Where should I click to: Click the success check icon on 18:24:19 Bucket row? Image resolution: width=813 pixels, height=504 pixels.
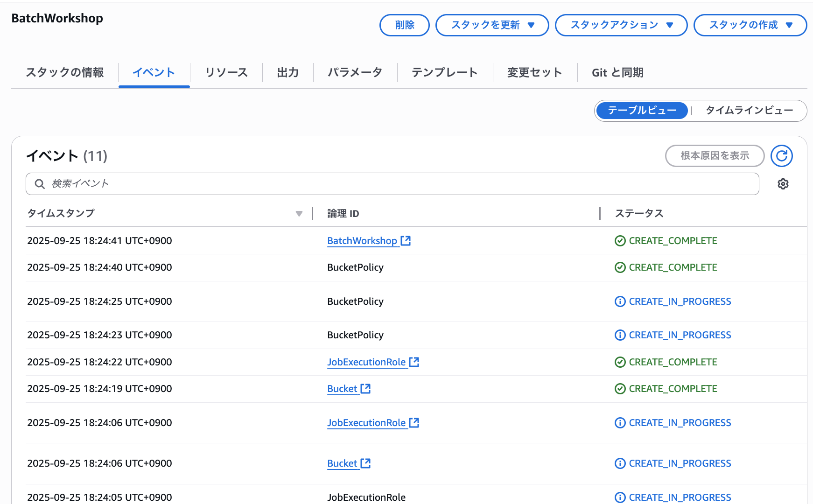click(620, 389)
